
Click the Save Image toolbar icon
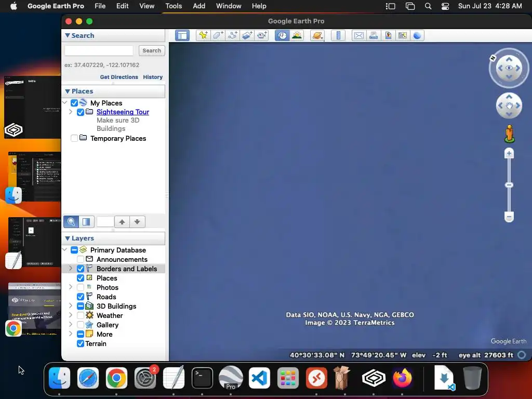coord(388,35)
